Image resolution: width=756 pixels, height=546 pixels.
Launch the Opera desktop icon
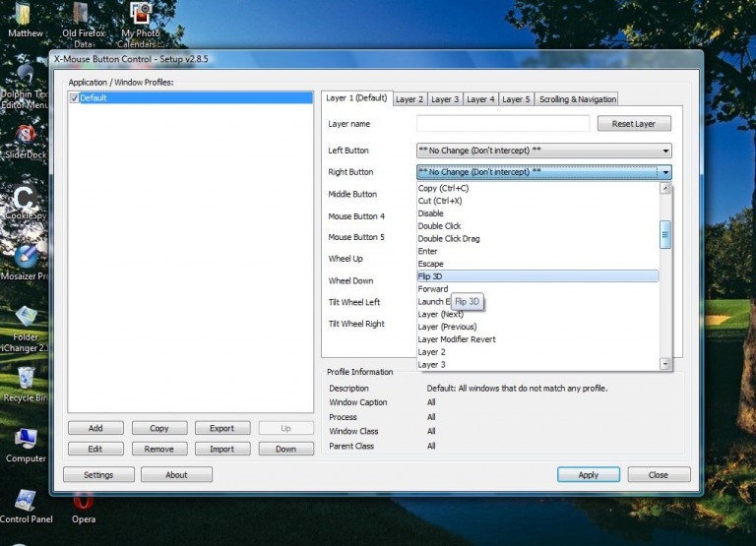[x=83, y=501]
